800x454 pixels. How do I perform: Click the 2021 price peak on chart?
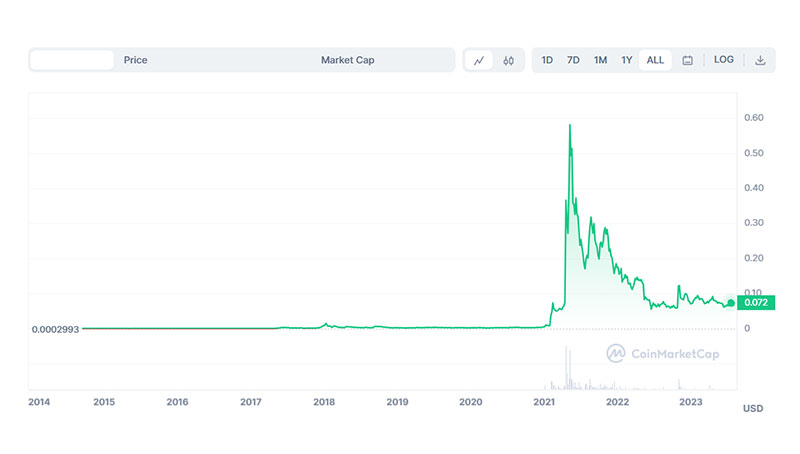coord(570,125)
